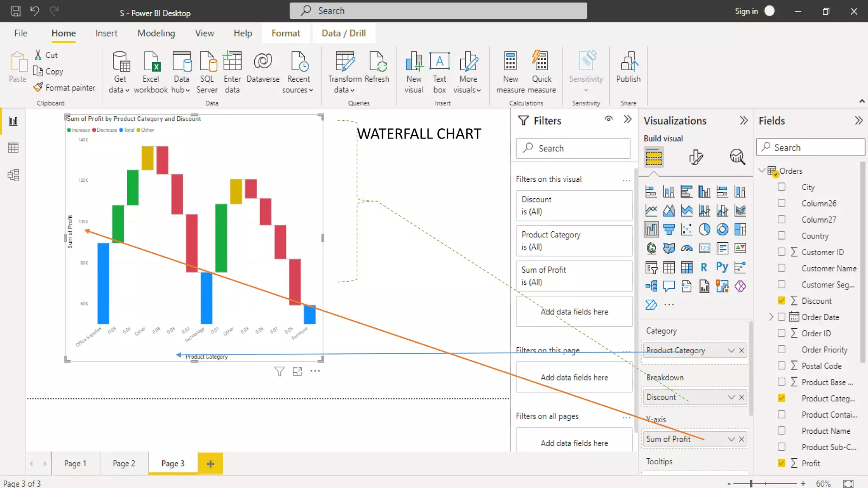This screenshot has width=868, height=488.
Task: Create a New measure
Action: click(x=510, y=72)
